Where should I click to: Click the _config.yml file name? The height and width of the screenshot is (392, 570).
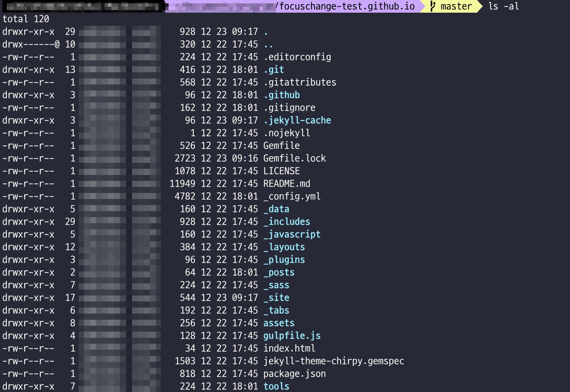(292, 196)
